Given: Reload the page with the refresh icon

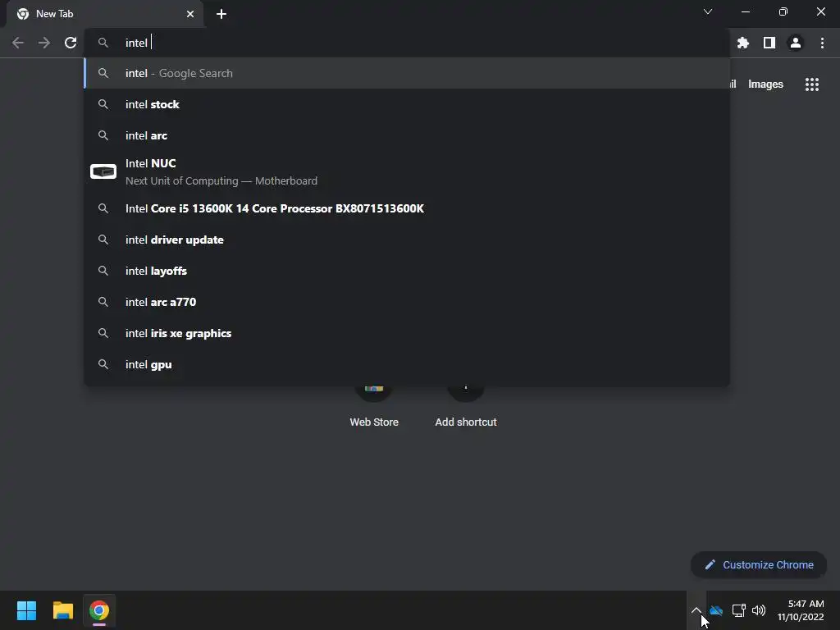Looking at the screenshot, I should pos(71,43).
